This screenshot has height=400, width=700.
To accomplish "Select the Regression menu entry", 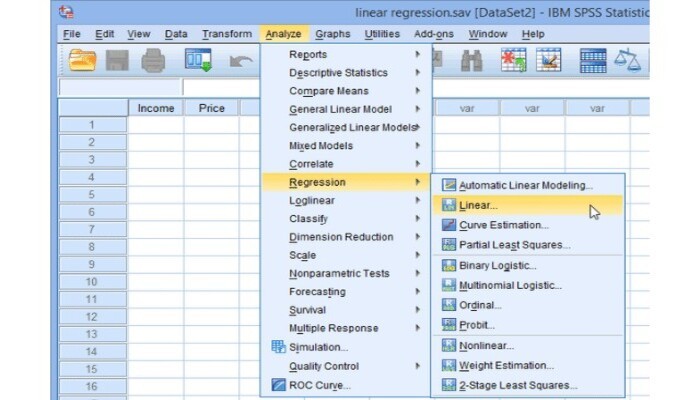I will click(x=346, y=182).
